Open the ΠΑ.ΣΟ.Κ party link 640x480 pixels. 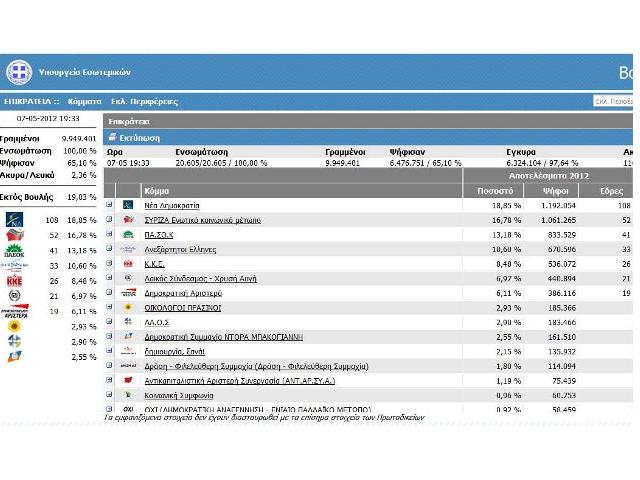point(164,234)
